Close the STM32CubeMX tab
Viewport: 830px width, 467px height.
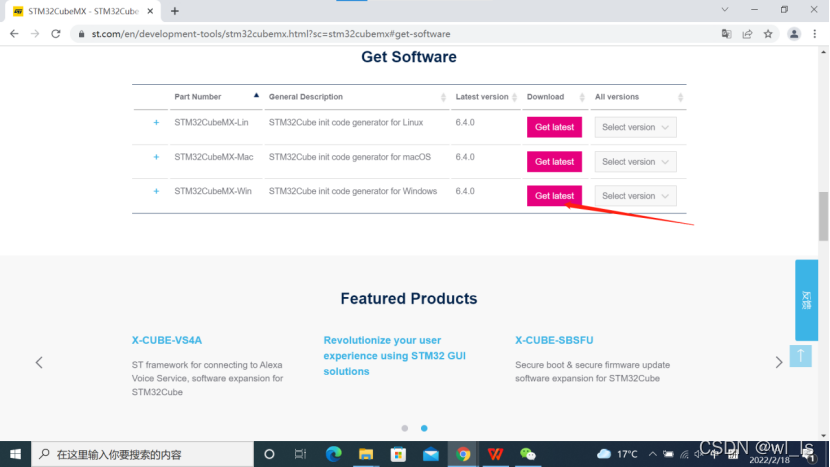150,11
